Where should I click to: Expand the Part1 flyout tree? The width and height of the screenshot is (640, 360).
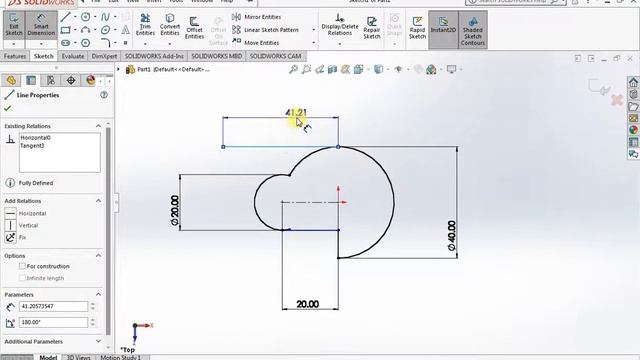point(119,69)
